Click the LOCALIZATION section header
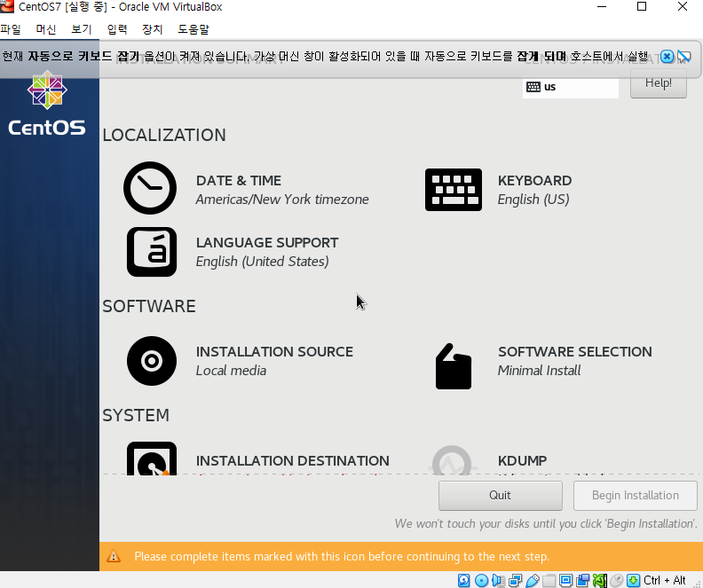 pos(164,135)
